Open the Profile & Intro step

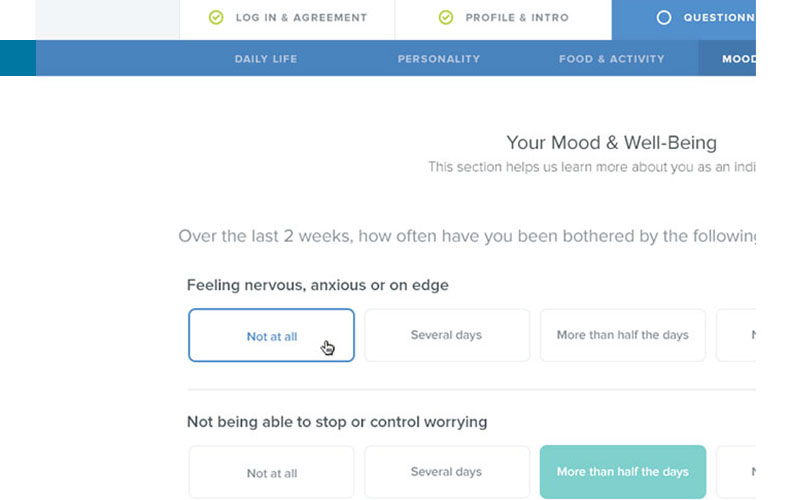(x=503, y=19)
